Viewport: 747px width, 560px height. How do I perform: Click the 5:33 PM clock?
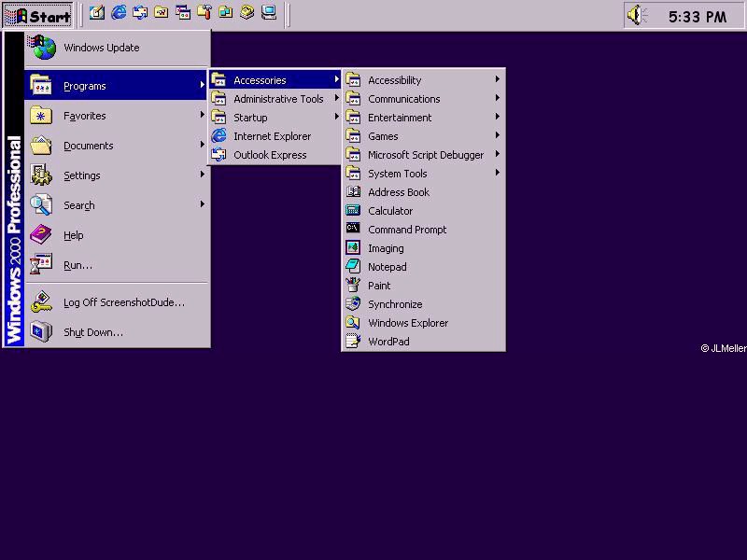(698, 17)
